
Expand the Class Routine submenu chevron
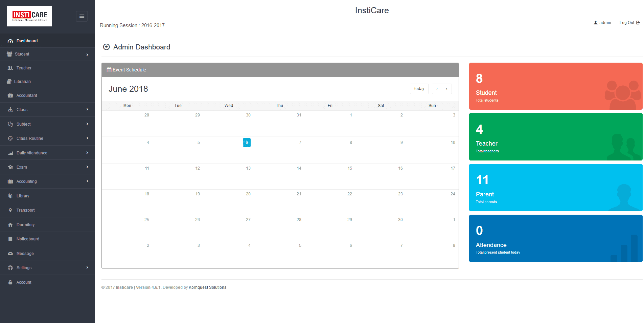point(87,138)
